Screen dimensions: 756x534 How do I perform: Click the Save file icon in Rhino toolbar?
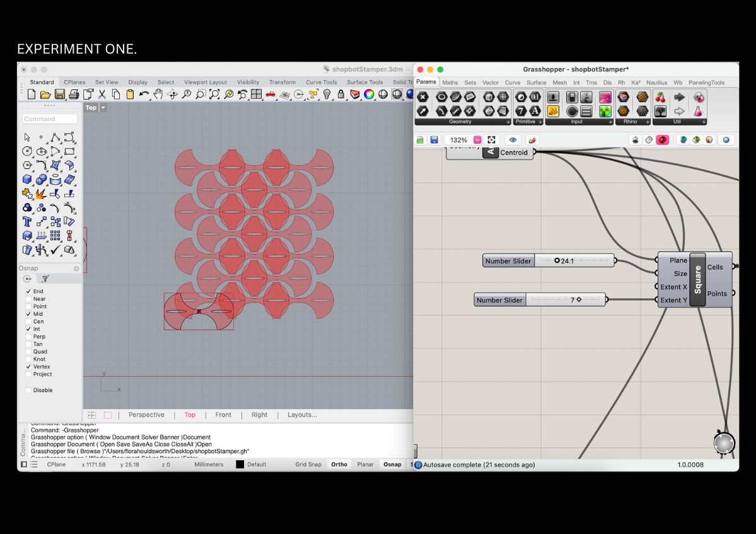(59, 95)
